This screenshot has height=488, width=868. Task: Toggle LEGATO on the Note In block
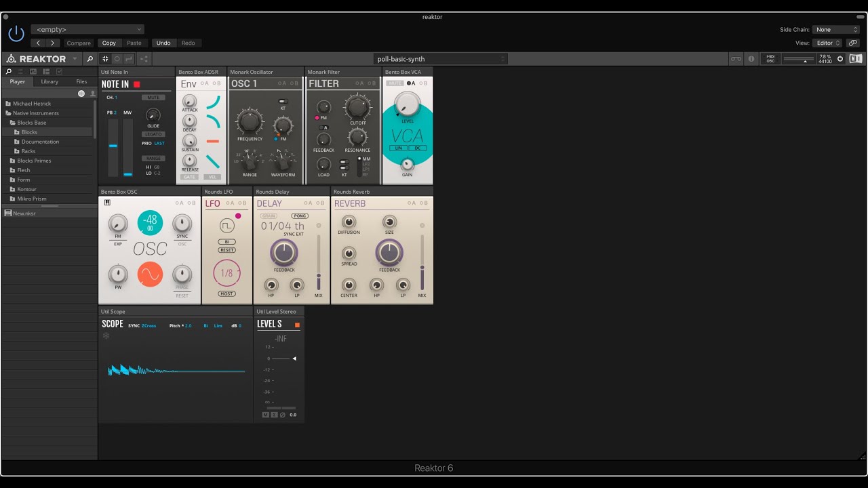coord(153,134)
